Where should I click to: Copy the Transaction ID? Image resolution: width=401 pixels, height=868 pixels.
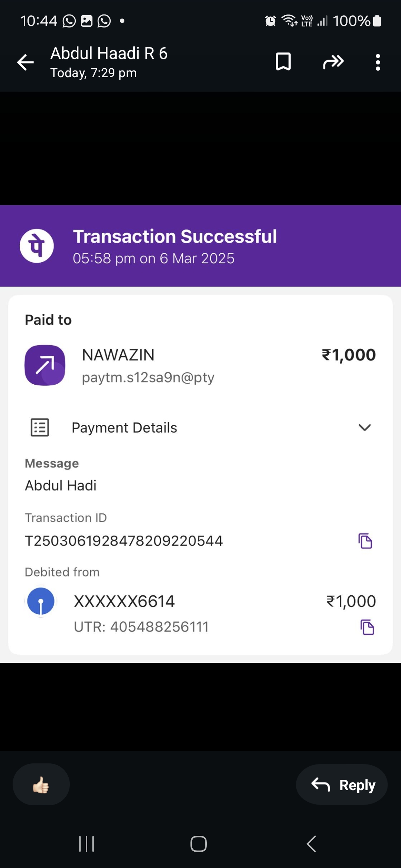(x=365, y=541)
